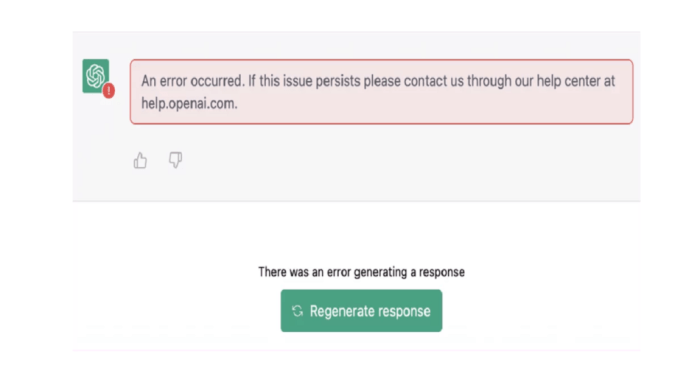700x368 pixels.
Task: Mark the error reply with thumbs down
Action: click(x=175, y=160)
